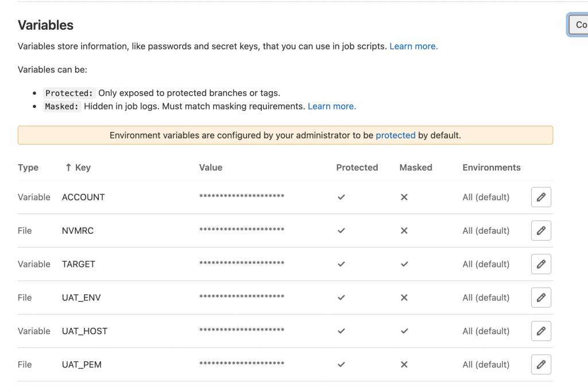This screenshot has height=391, width=588.
Task: Click the Masked X for NVMRC
Action: pos(404,231)
